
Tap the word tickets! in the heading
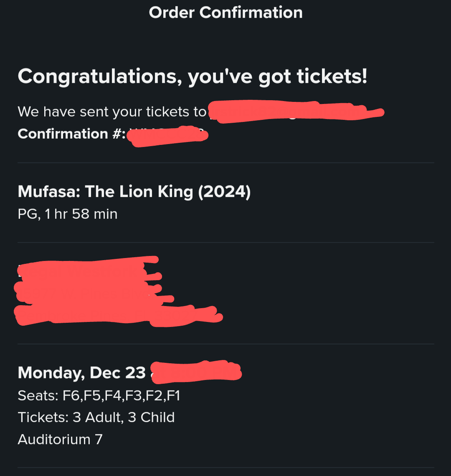(x=332, y=76)
